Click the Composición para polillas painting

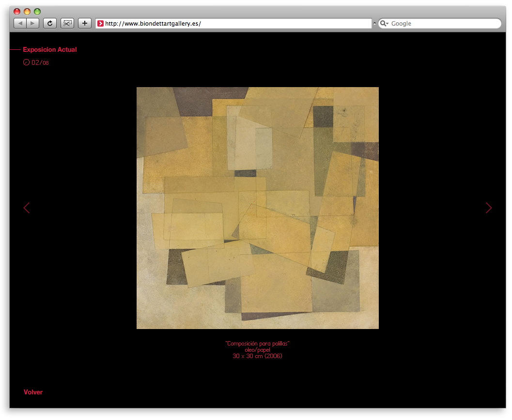(x=257, y=208)
